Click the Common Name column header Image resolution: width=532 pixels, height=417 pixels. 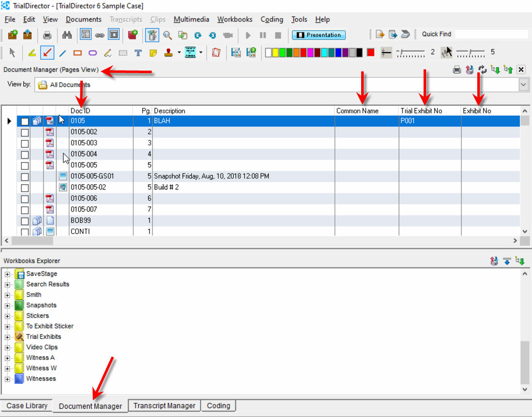366,111
